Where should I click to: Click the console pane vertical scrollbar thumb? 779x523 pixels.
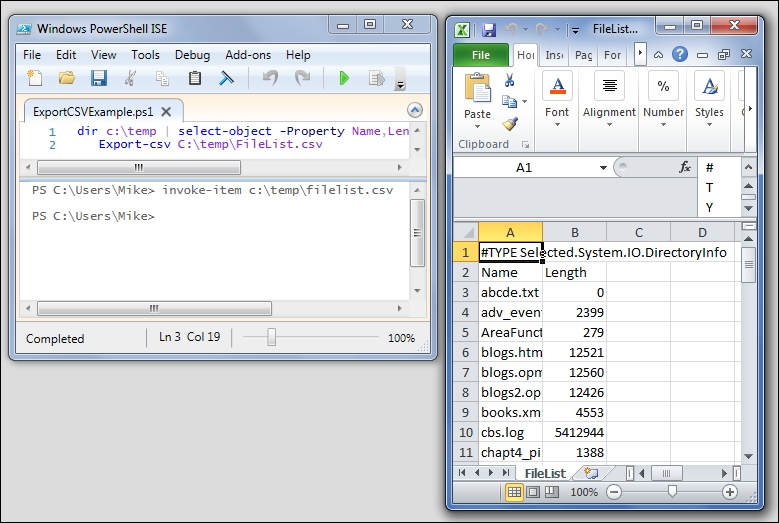coord(417,233)
